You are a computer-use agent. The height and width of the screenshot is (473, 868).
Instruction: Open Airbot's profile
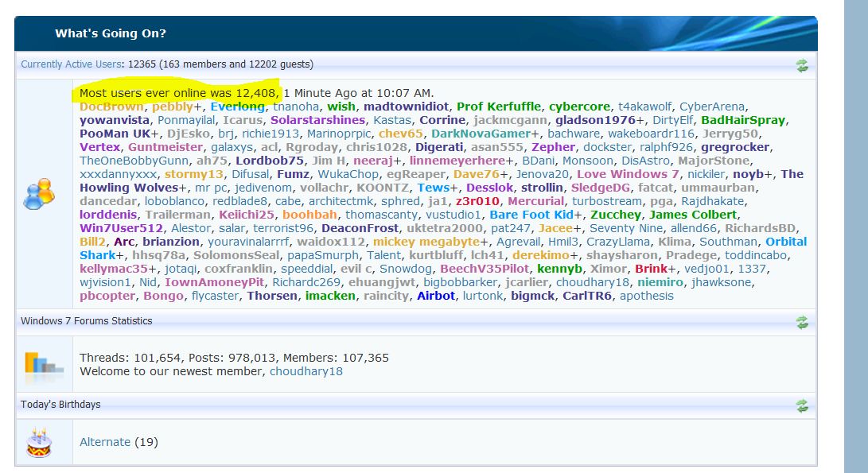(x=436, y=296)
